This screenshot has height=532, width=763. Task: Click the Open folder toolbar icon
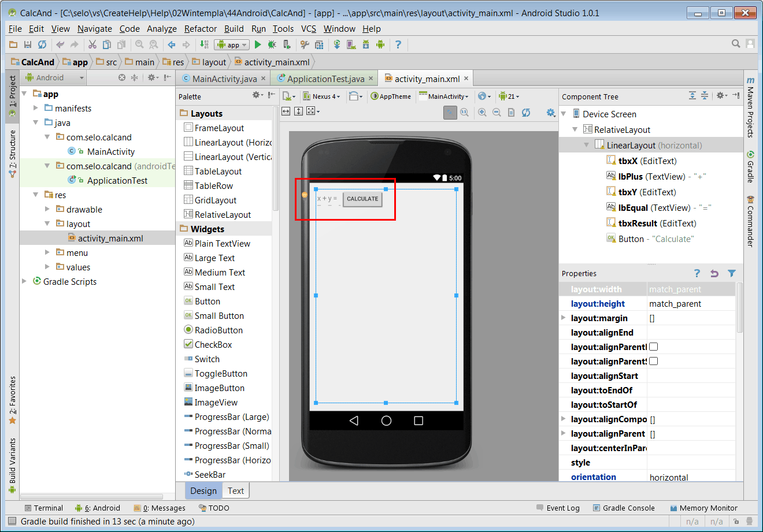pos(13,44)
